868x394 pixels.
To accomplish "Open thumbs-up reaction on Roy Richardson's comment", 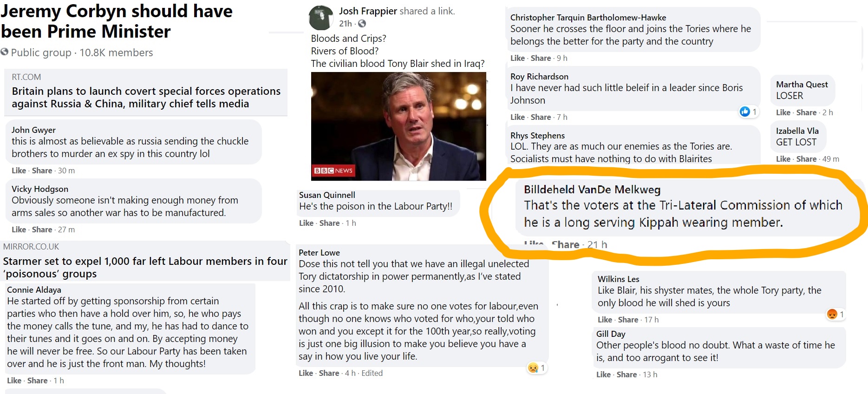I will click(745, 112).
